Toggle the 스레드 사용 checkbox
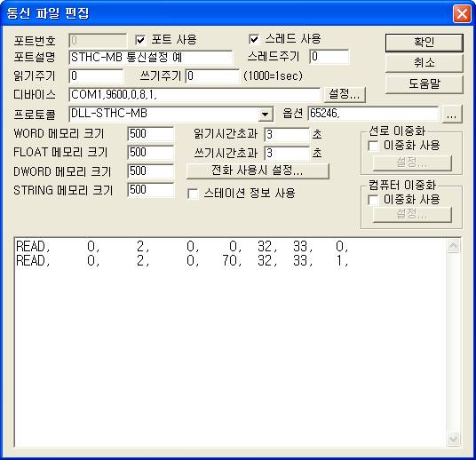This screenshot has height=460, width=476. click(254, 39)
